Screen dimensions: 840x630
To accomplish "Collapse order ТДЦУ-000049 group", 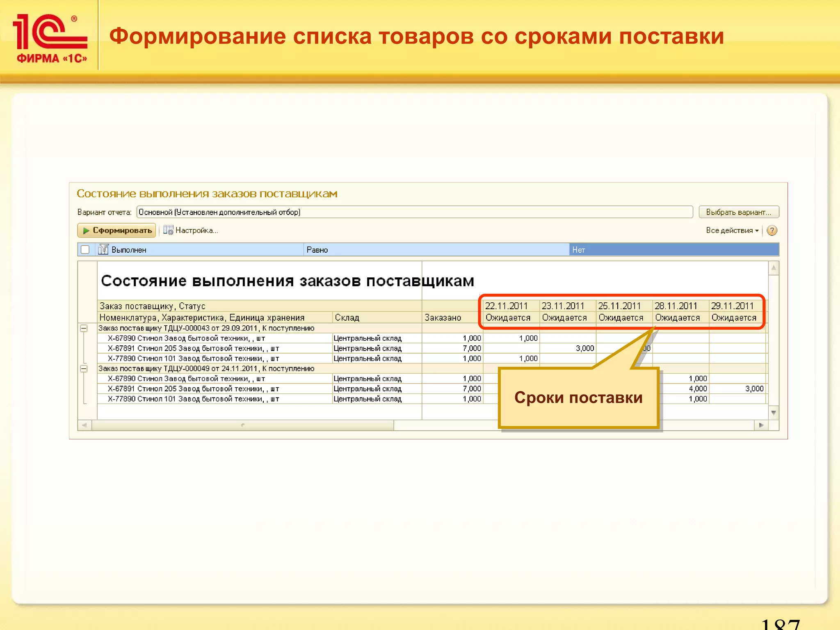I will [x=84, y=369].
